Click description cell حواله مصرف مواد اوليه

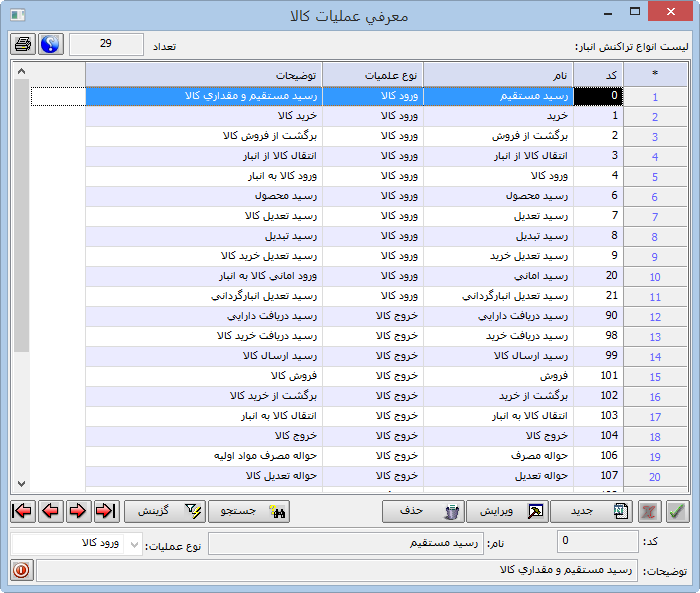pos(204,456)
